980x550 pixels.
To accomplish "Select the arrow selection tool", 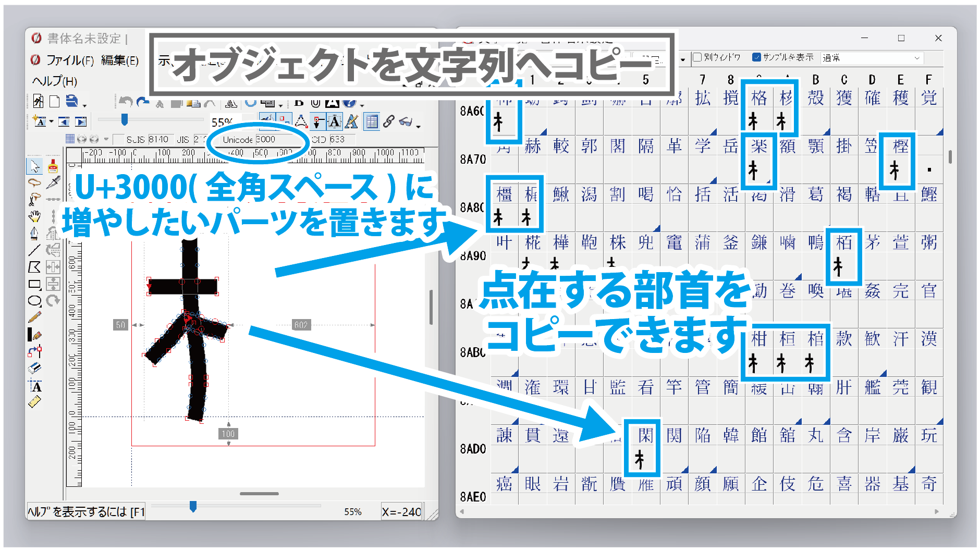I will tap(34, 166).
